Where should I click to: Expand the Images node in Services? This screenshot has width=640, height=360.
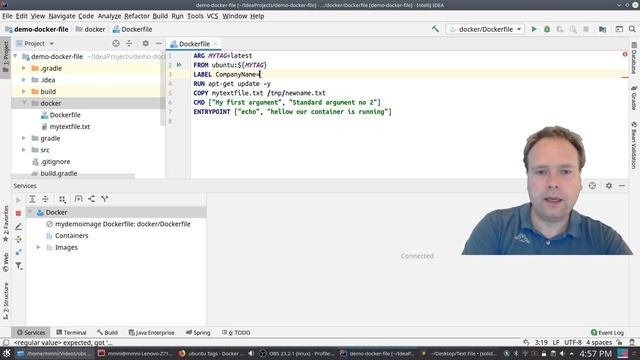38,247
